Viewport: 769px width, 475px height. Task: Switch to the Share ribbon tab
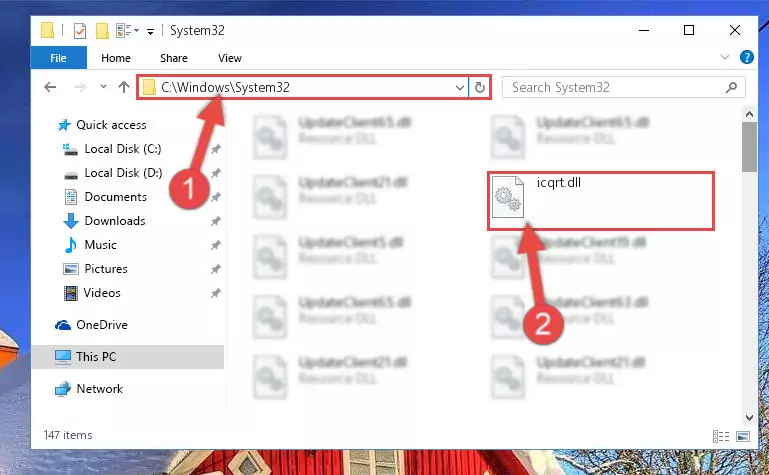[174, 58]
